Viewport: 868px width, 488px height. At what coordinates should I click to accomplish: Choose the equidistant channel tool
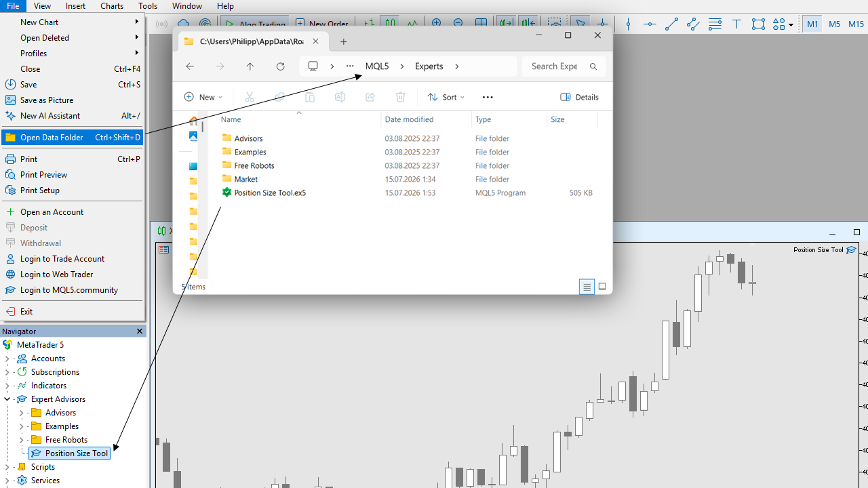tap(693, 24)
